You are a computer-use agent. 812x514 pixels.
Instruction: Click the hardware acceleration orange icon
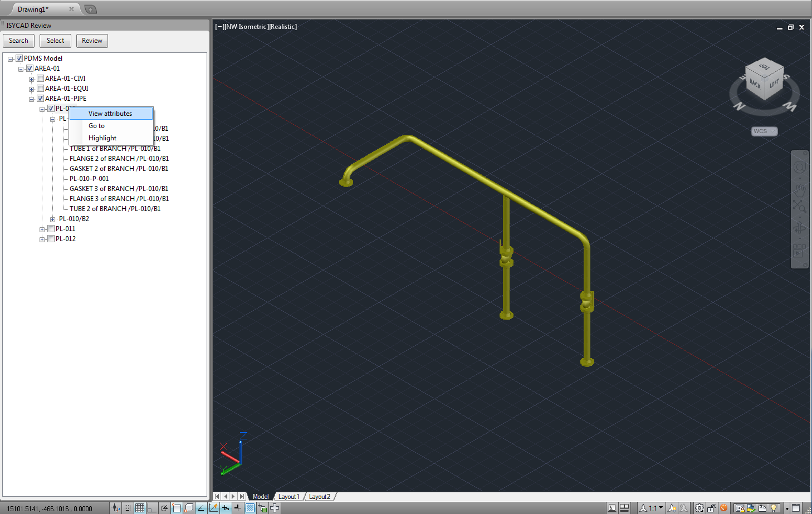[723, 508]
